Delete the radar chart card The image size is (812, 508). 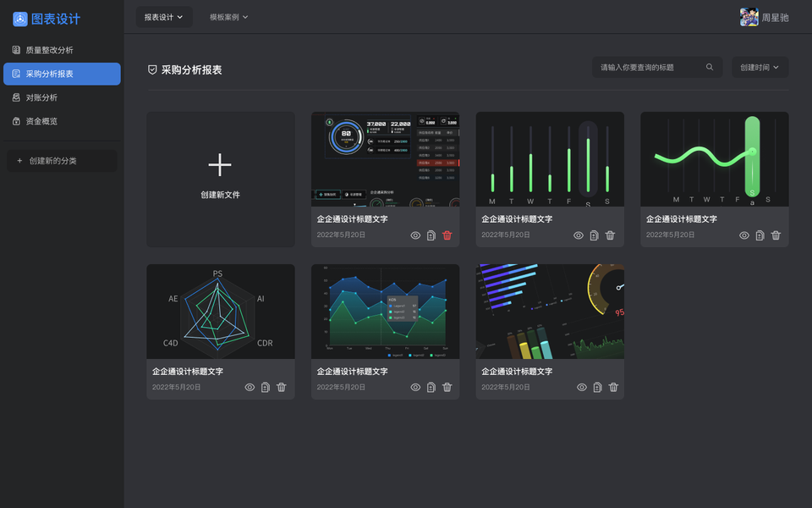[281, 387]
